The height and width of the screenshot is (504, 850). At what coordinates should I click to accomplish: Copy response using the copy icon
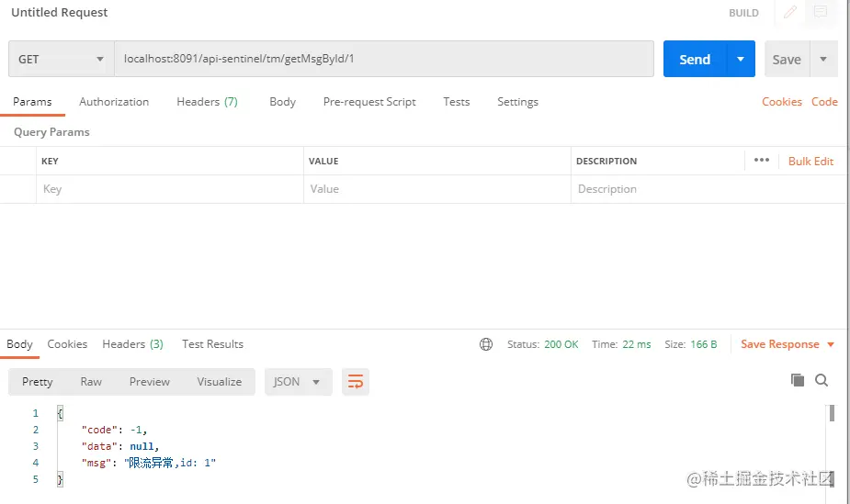[x=798, y=380]
